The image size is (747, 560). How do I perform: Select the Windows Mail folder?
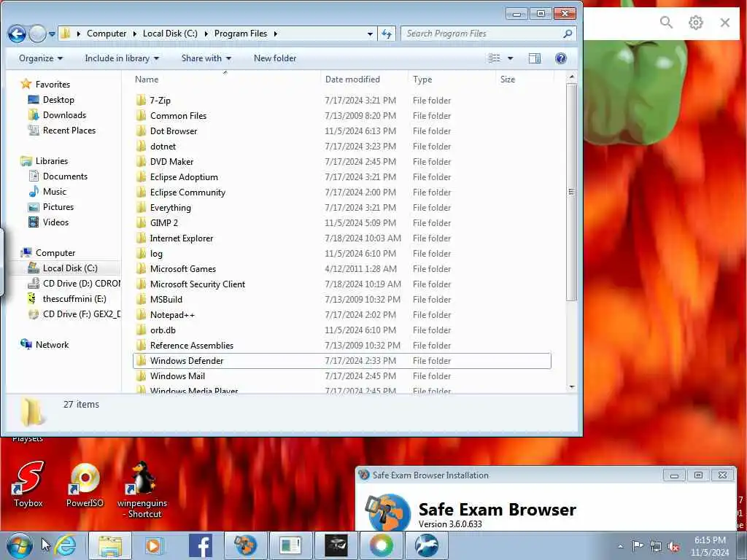coord(177,376)
